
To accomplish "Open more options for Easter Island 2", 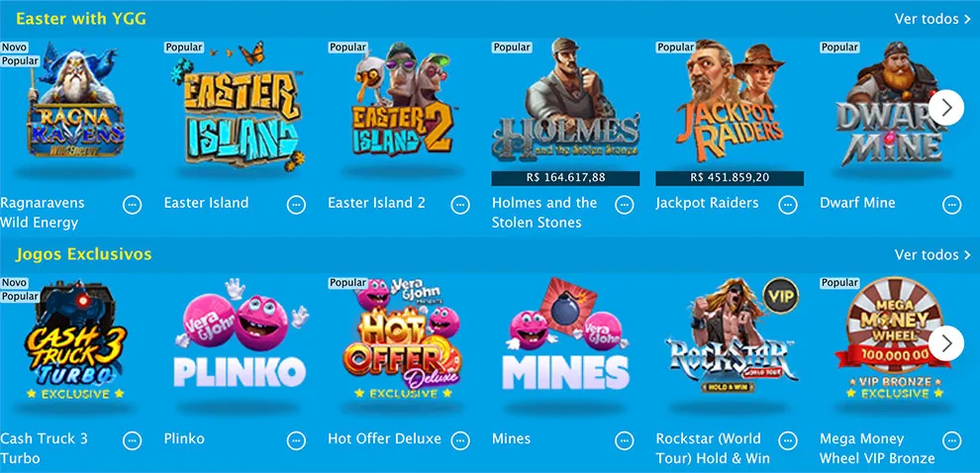I will point(460,204).
